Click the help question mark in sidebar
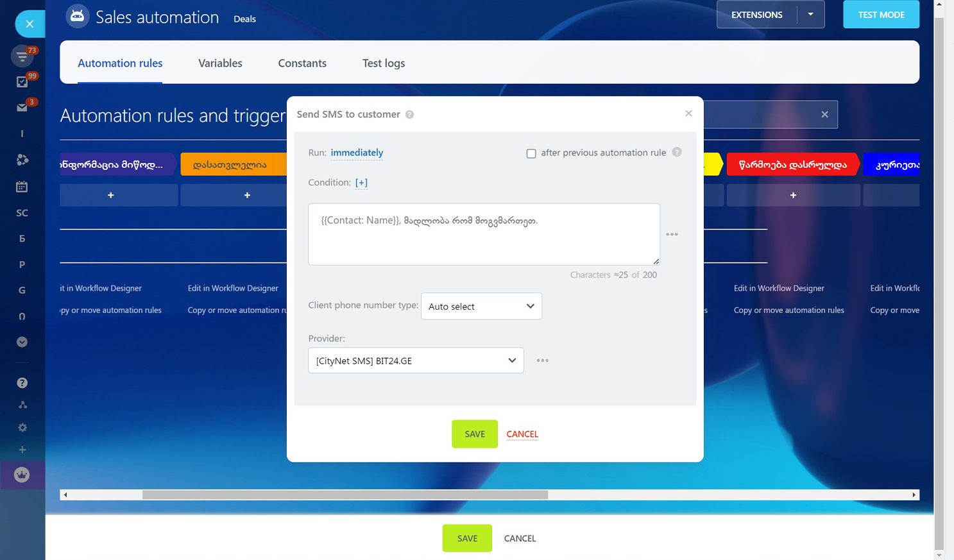 (x=22, y=383)
